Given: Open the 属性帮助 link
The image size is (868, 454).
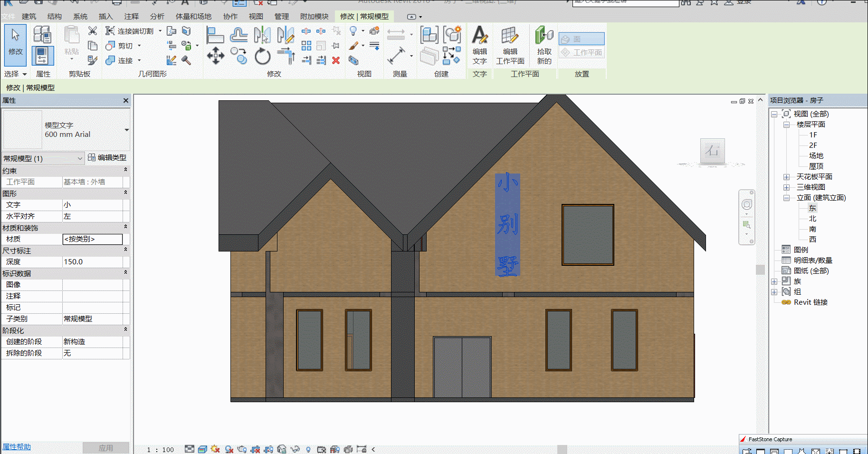Looking at the screenshot, I should (17, 447).
